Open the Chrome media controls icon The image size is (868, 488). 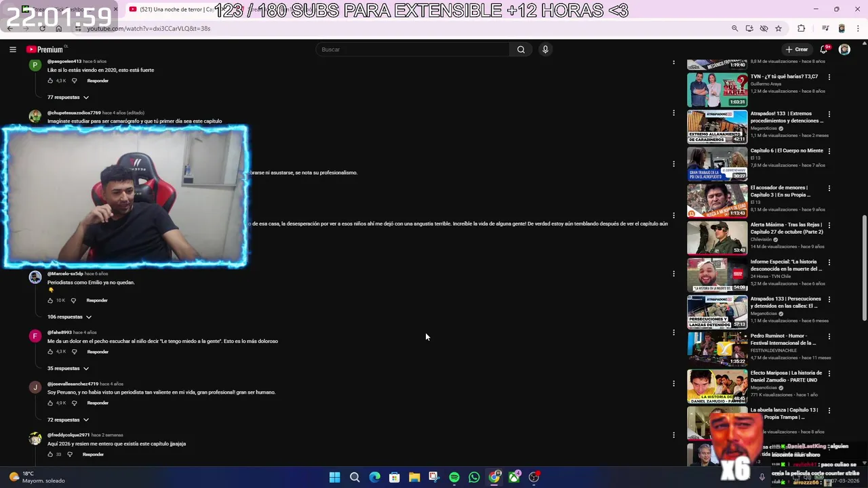click(x=825, y=28)
